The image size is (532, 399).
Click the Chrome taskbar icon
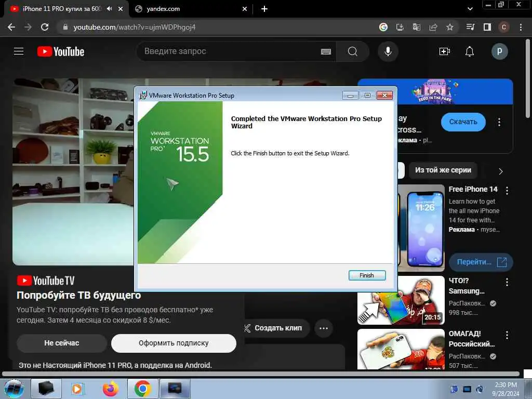click(143, 389)
